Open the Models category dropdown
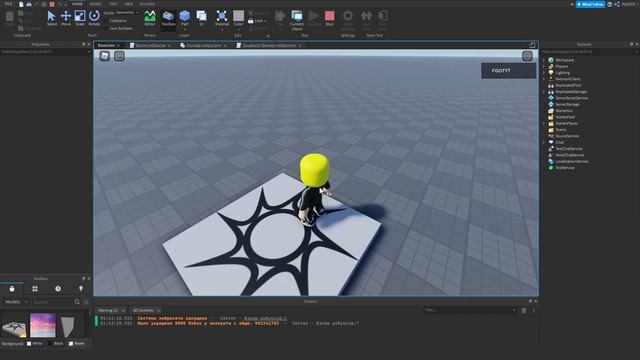This screenshot has height=360, width=640. coord(16,302)
